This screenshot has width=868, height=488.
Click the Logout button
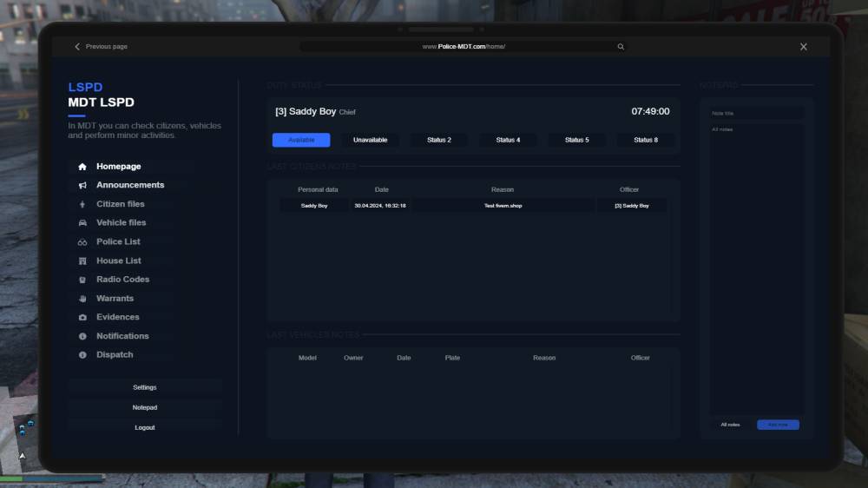(x=145, y=427)
